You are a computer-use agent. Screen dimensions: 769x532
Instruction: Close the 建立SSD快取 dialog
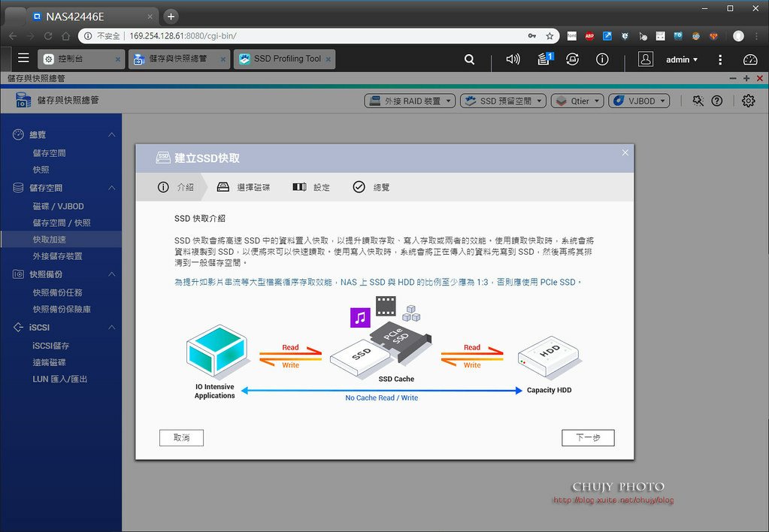(625, 153)
